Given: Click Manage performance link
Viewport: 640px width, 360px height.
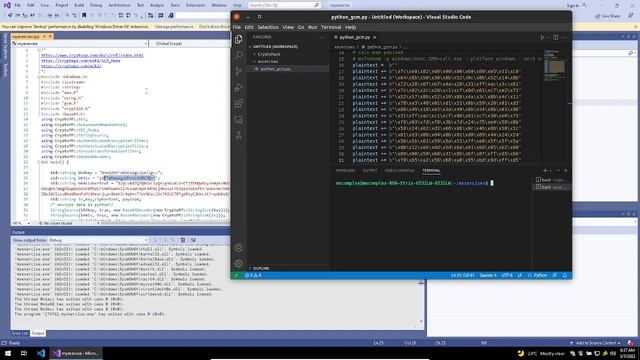Looking at the screenshot, I should (x=174, y=27).
